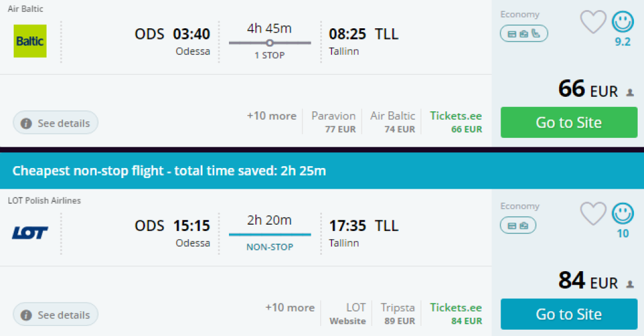This screenshot has width=644, height=336.
Task: Click the LOT Polish Airlines logo
Action: click(30, 233)
